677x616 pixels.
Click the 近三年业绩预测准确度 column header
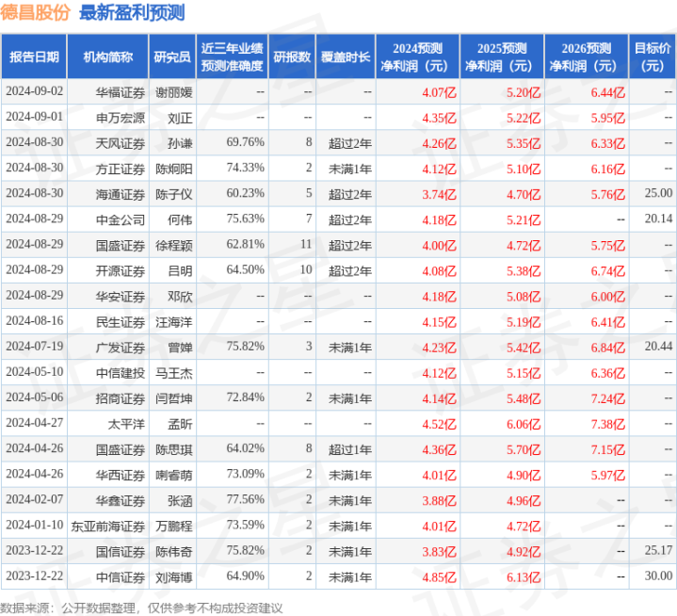click(233, 57)
